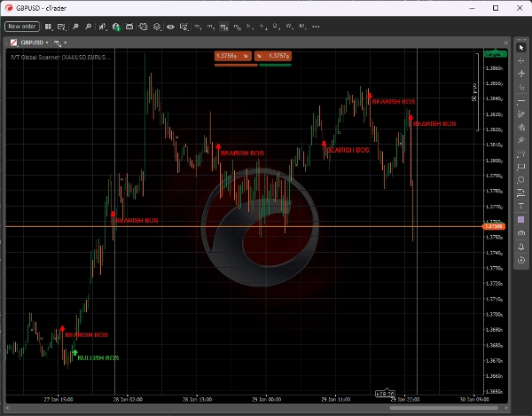Click the sell price button 1.3756

(x=232, y=56)
